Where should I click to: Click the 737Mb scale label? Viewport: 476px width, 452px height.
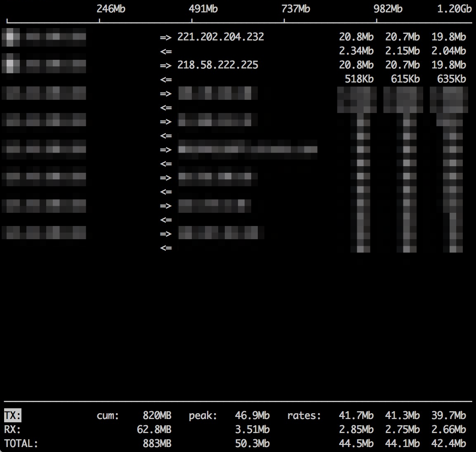[x=295, y=9]
